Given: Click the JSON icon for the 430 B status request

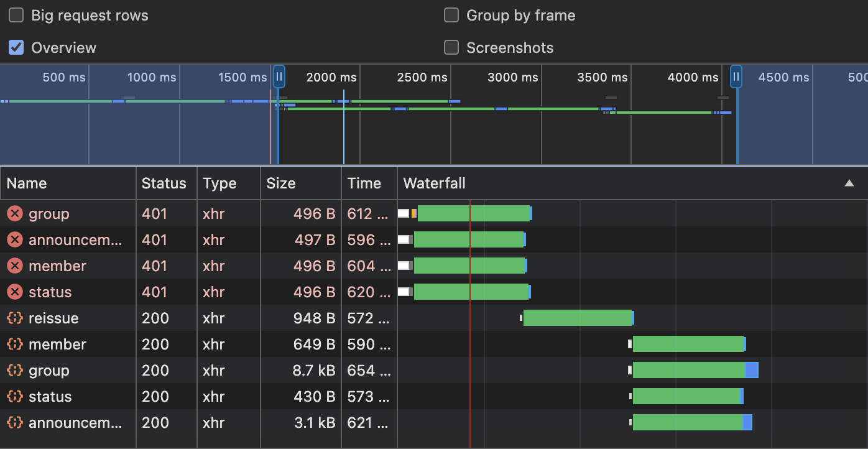Looking at the screenshot, I should tap(15, 397).
